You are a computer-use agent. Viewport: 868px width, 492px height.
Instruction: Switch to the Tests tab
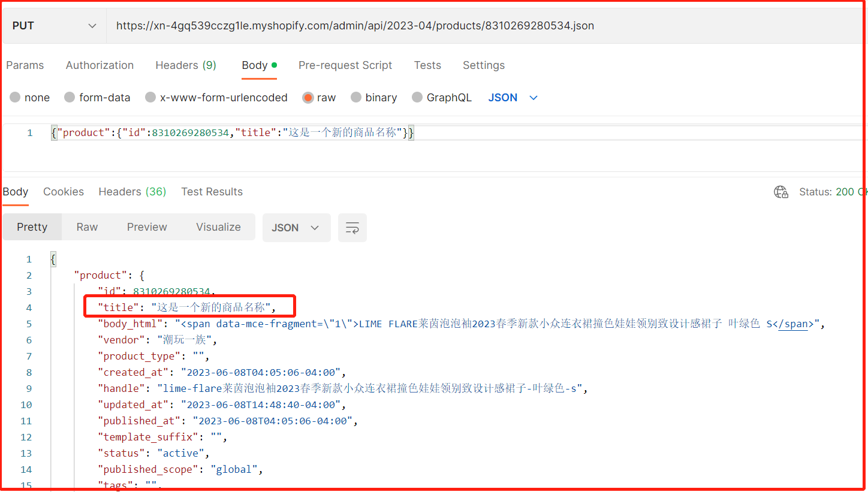pos(427,65)
